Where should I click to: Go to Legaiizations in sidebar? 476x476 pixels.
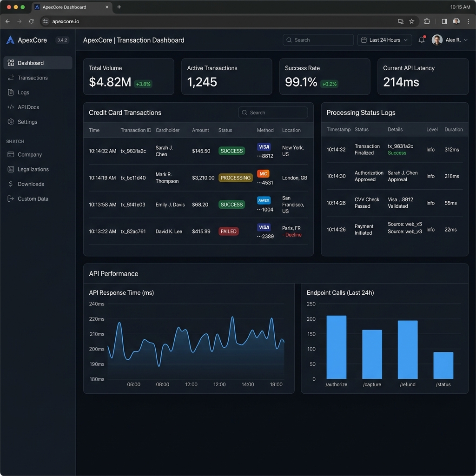38,169
